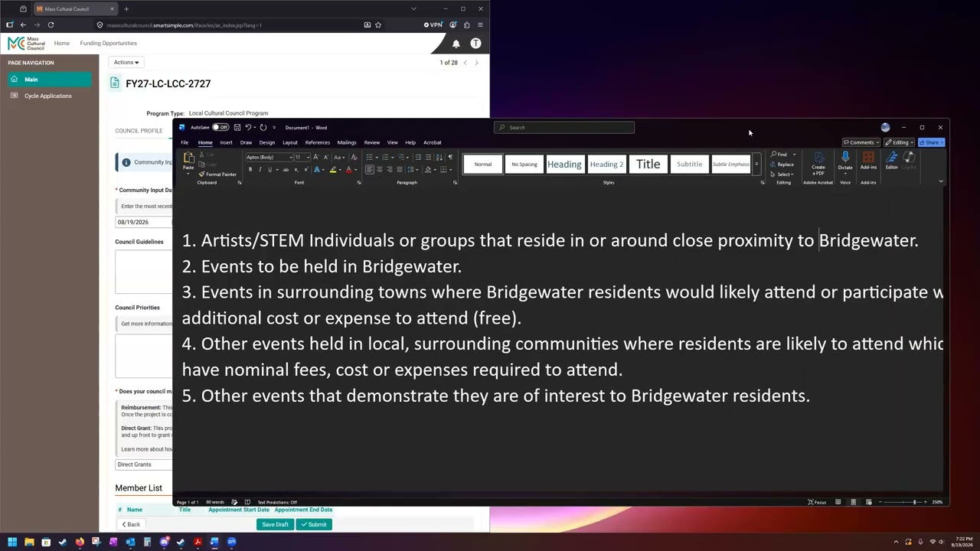Click the Sort paragraph icon

point(439,158)
